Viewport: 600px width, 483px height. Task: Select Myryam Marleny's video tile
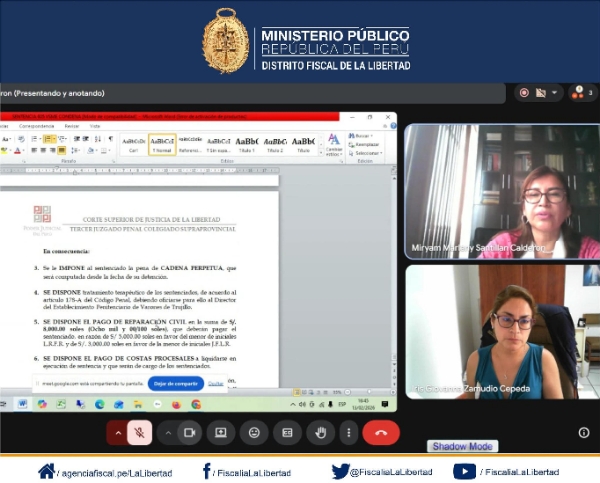502,191
